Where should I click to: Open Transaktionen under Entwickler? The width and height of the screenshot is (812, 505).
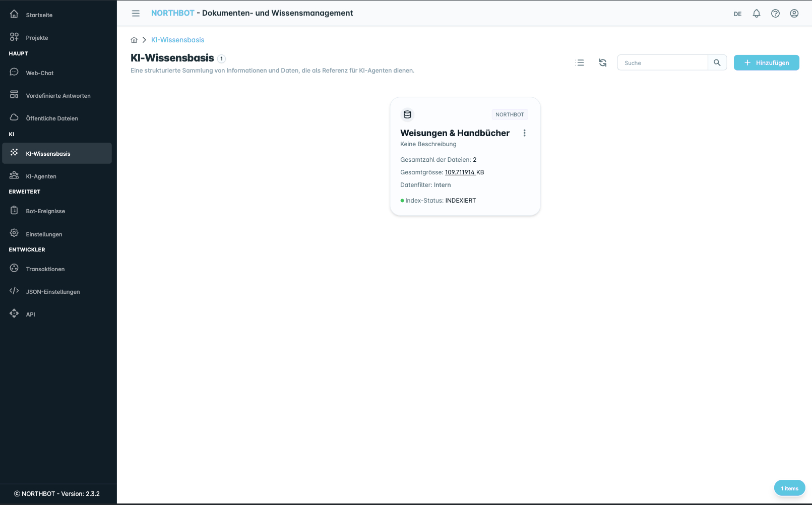point(45,269)
